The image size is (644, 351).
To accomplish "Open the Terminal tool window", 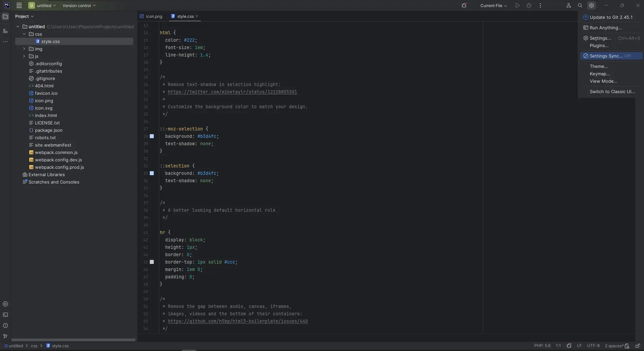I will [5, 315].
